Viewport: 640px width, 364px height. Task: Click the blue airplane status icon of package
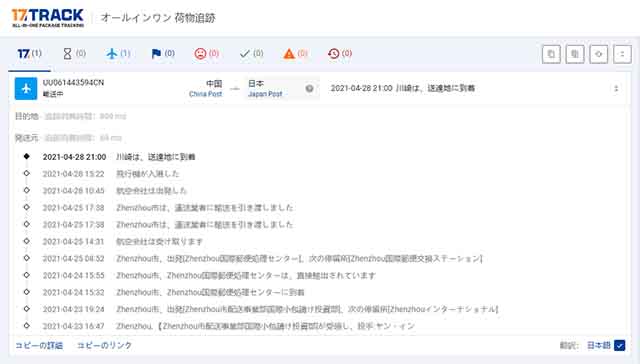tap(26, 89)
